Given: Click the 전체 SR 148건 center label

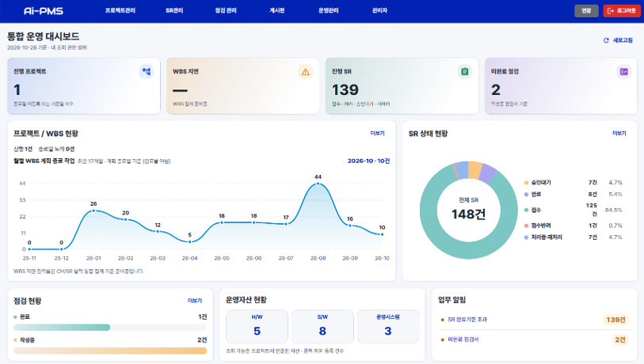Looking at the screenshot, I should point(469,209).
